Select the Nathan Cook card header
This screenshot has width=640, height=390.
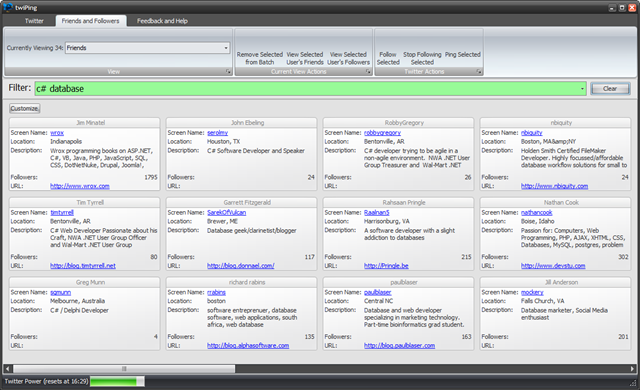[x=556, y=203]
